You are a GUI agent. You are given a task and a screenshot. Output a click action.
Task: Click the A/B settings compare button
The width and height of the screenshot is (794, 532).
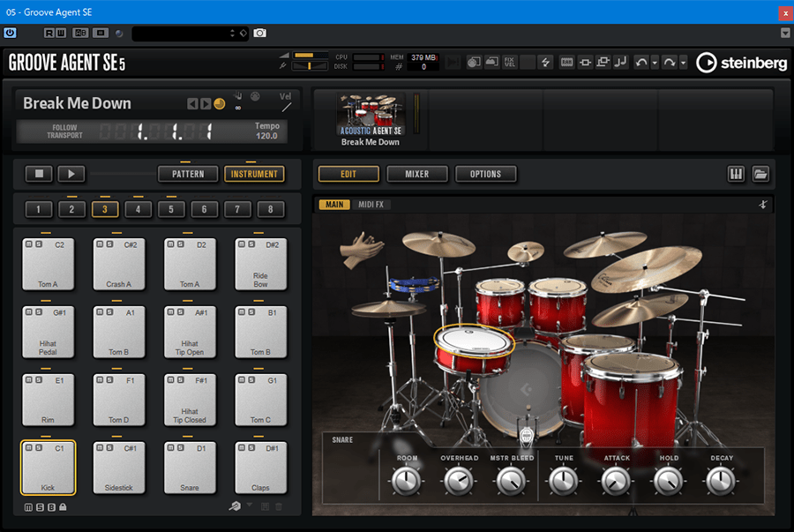pyautogui.click(x=80, y=33)
